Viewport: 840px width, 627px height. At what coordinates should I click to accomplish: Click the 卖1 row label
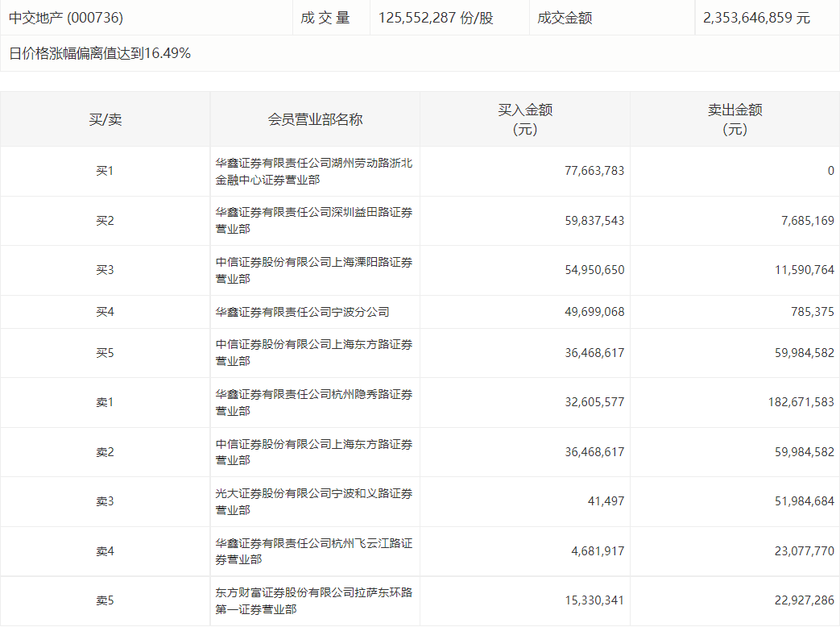[106, 401]
